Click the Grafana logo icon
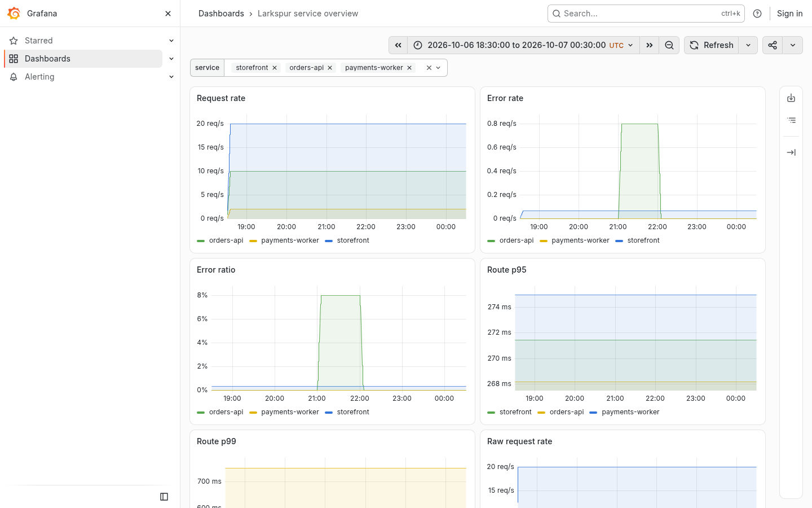812x508 pixels. tap(14, 14)
